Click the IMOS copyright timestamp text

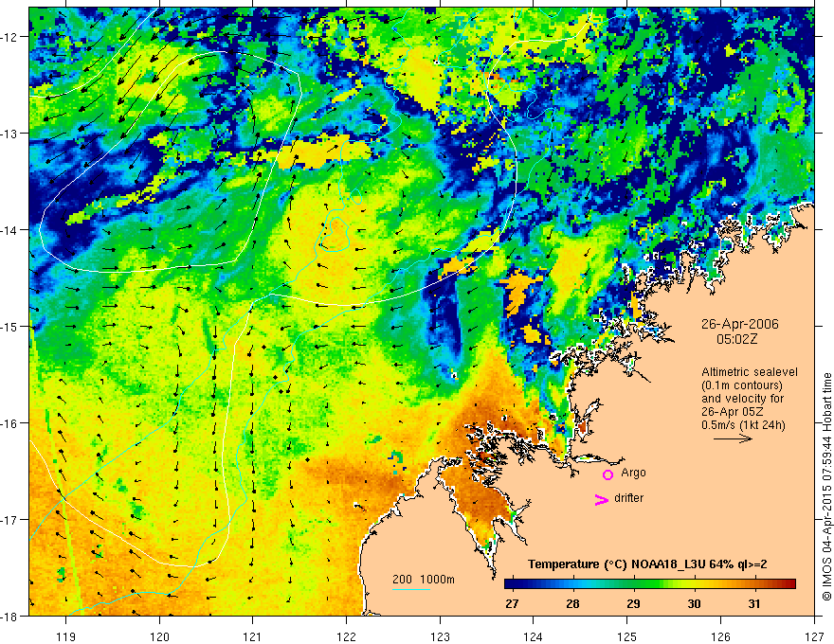click(x=827, y=487)
